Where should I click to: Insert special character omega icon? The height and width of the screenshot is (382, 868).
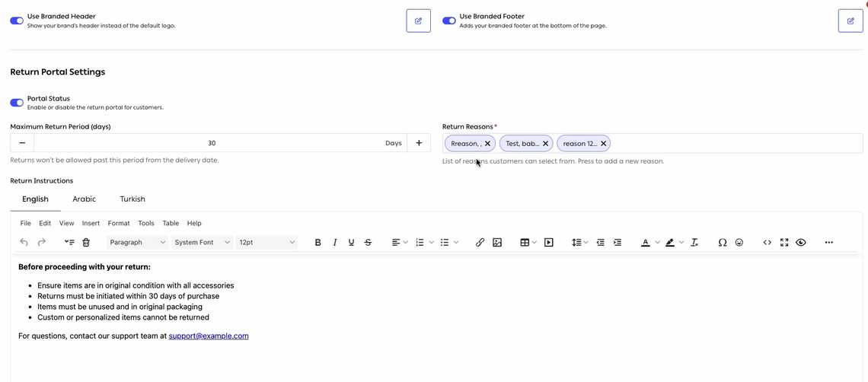point(723,243)
